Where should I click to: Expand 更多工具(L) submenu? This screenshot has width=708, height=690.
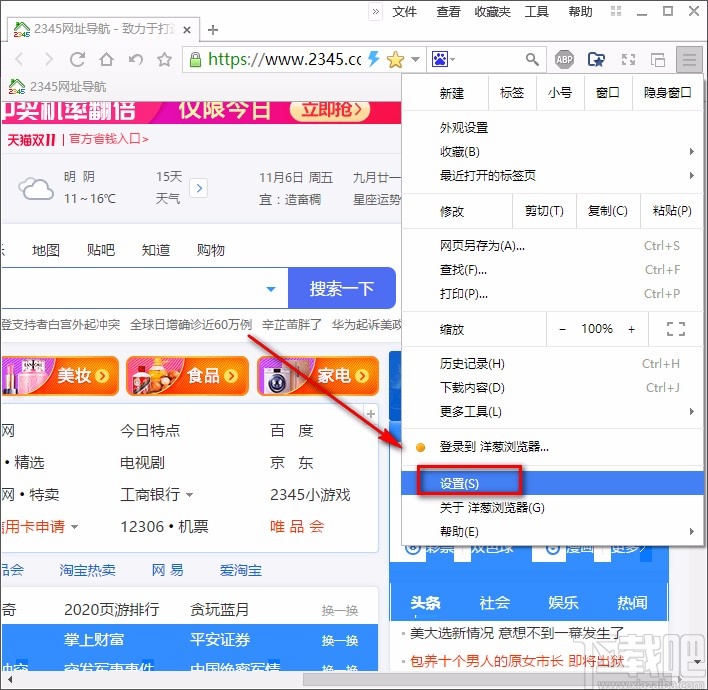point(552,411)
